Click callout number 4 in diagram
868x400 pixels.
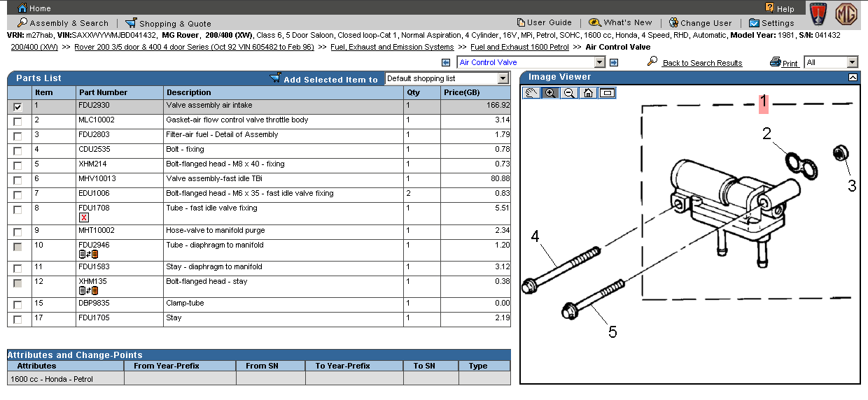(535, 236)
